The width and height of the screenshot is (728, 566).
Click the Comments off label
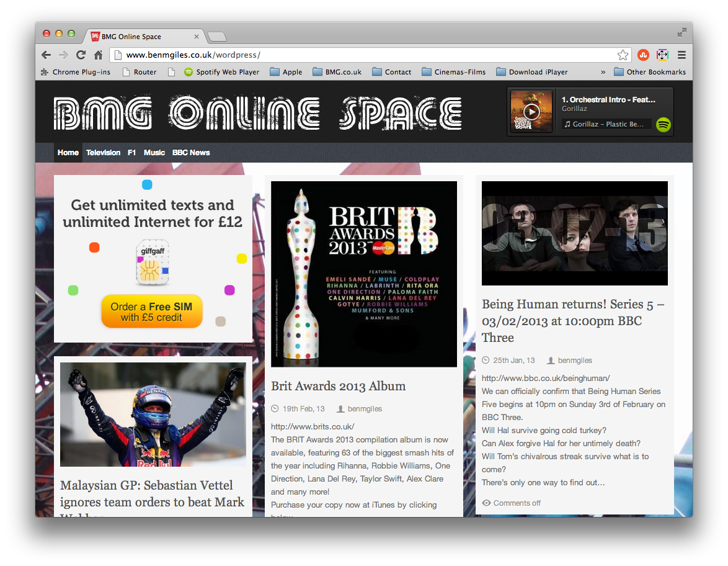[517, 503]
